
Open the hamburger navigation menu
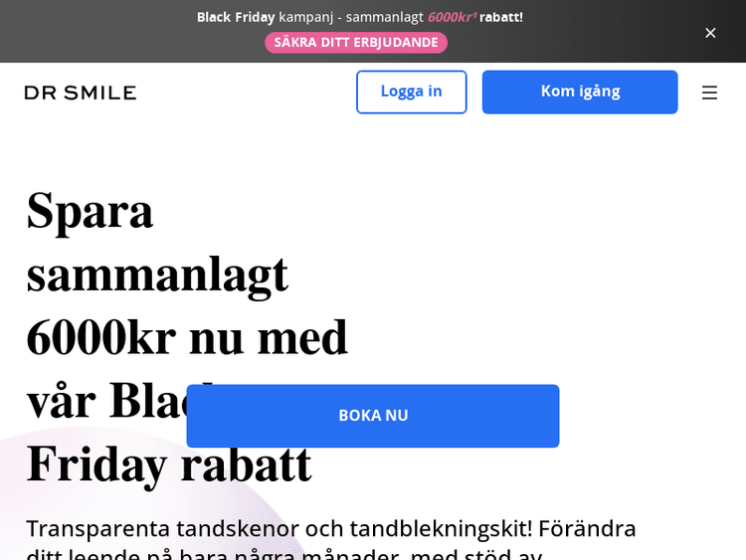click(x=709, y=93)
